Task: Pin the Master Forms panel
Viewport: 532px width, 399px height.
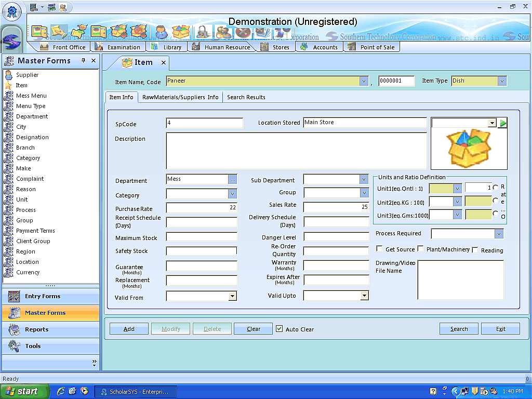Action: [83, 61]
